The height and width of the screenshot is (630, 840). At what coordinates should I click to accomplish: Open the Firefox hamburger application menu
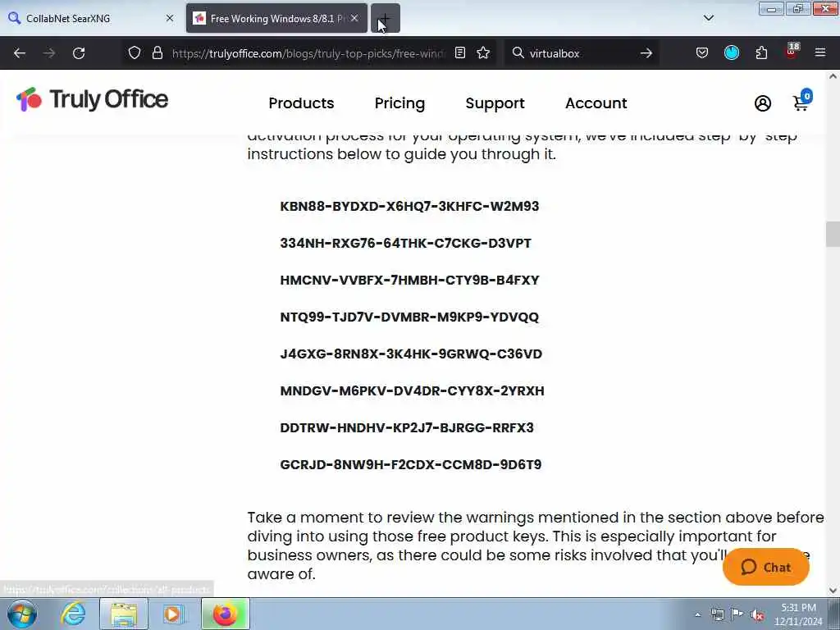click(820, 52)
